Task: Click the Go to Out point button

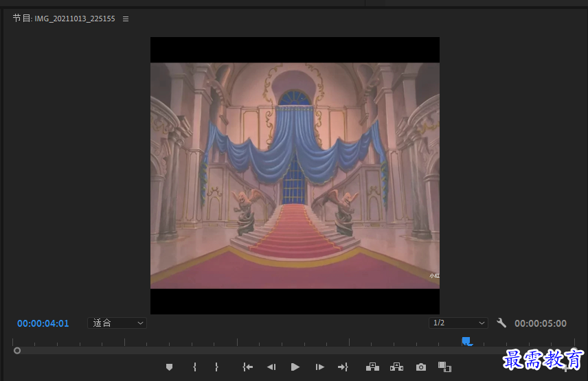Action: 343,367
